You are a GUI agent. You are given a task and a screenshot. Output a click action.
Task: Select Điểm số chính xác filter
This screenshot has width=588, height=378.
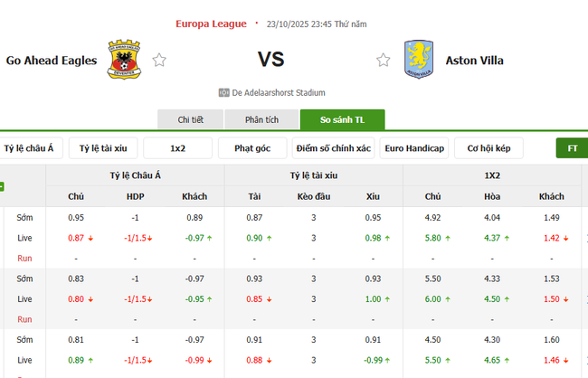332,148
